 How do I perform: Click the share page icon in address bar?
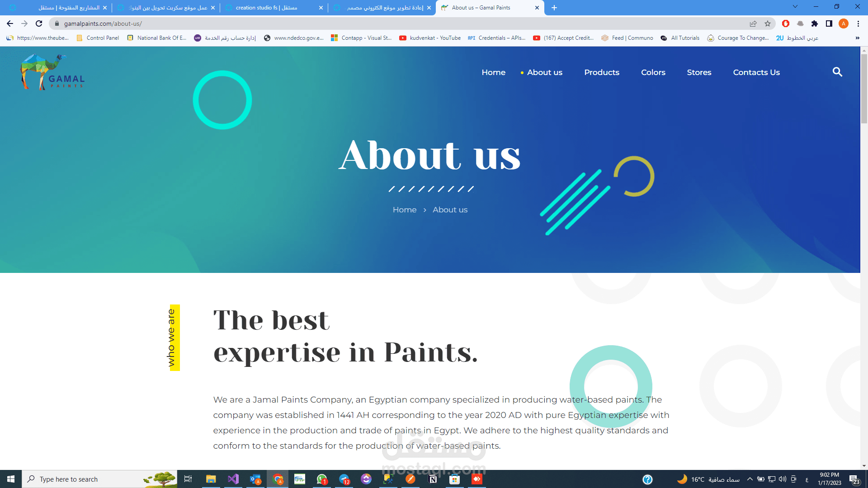(x=753, y=23)
